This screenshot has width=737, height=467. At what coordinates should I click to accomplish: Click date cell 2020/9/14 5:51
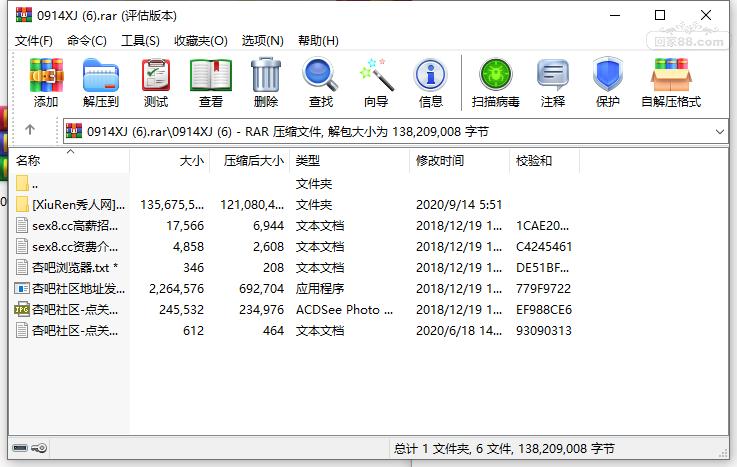coord(459,204)
